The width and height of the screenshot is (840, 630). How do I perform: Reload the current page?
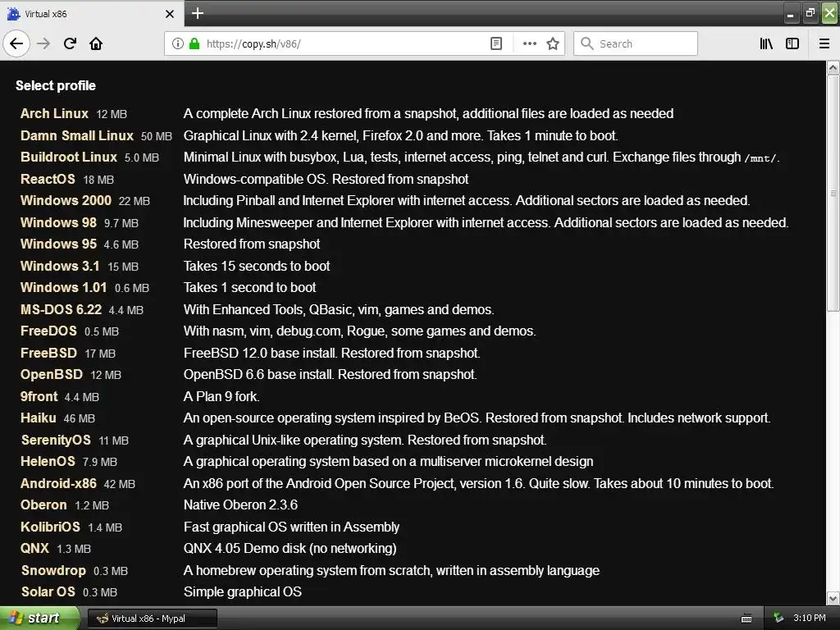click(70, 43)
